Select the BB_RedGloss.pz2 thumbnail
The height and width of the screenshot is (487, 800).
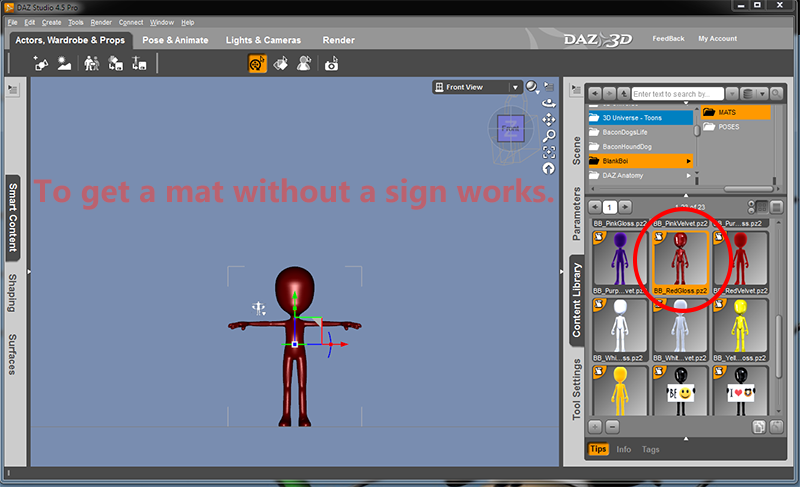point(680,263)
